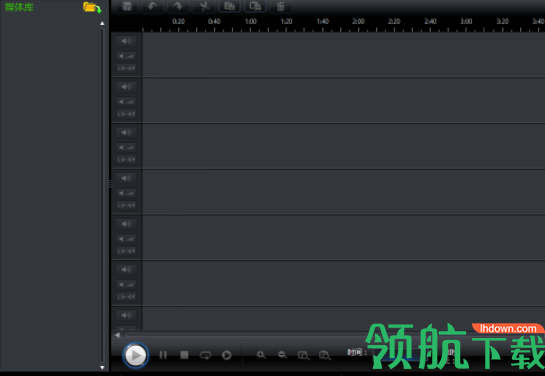Open the third track's volume control

coord(126,147)
